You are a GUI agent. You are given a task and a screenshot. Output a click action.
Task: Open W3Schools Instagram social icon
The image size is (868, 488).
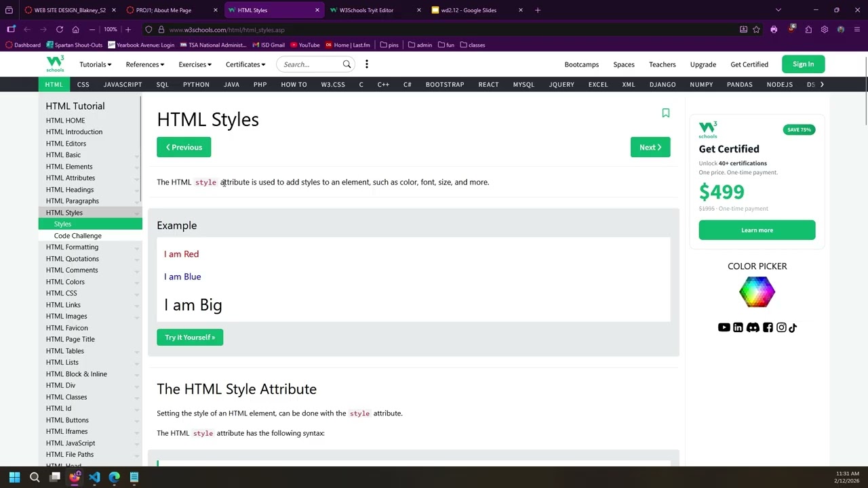pos(781,327)
